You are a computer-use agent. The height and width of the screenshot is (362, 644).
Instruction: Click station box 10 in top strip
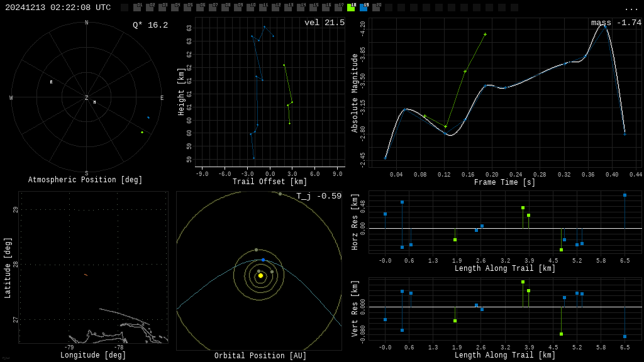coord(250,8)
